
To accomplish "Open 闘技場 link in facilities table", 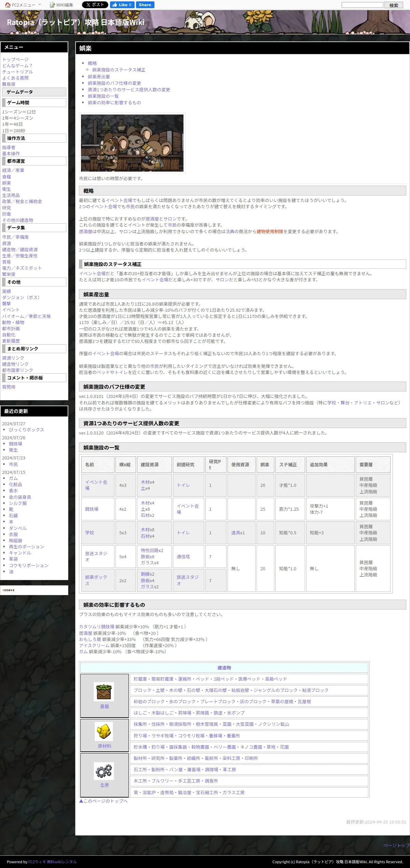I will click(92, 509).
